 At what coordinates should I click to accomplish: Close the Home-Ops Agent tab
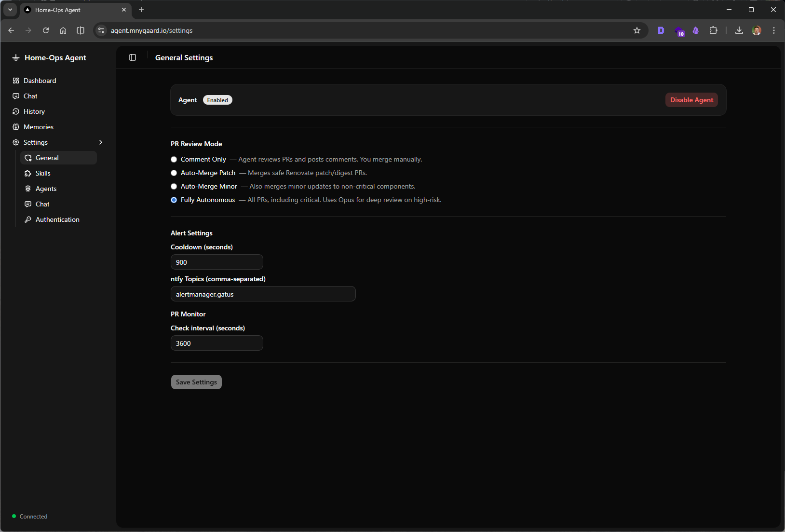124,10
